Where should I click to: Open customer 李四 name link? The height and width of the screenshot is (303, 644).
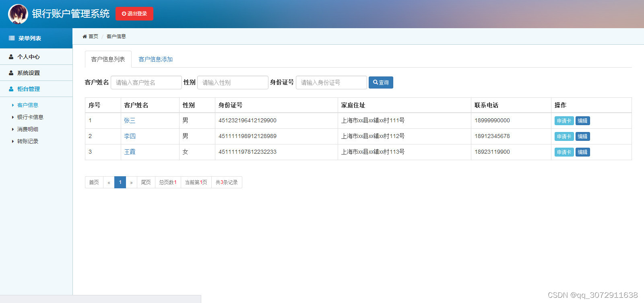130,136
